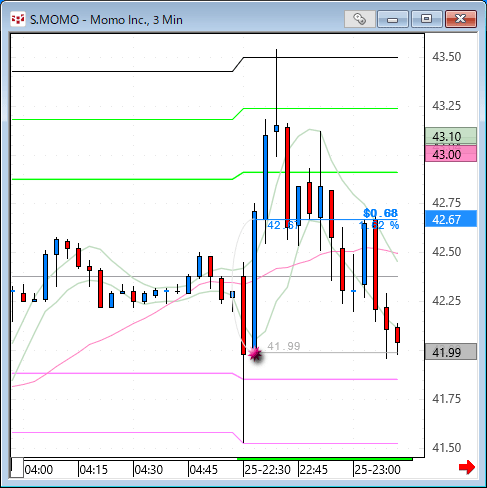This screenshot has width=487, height=488.
Task: Click the 42.50 price scale value
Action: 447,251
